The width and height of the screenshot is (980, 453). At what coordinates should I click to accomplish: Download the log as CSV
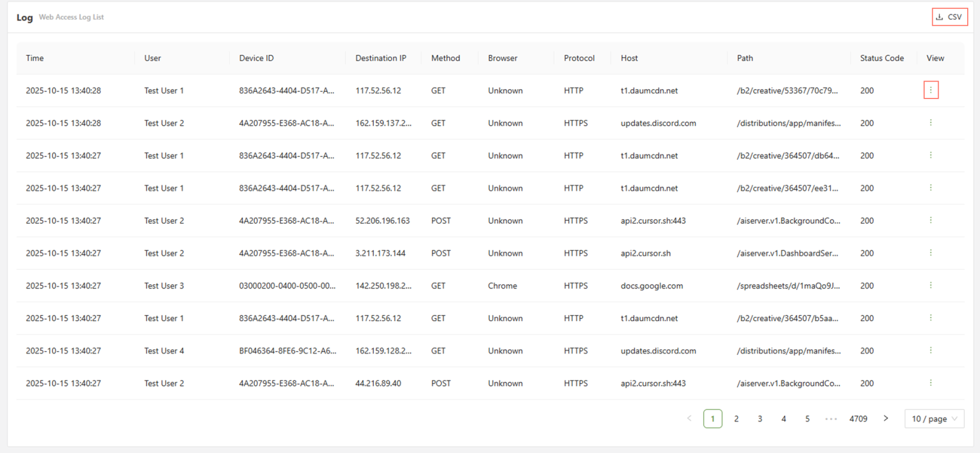pos(949,17)
